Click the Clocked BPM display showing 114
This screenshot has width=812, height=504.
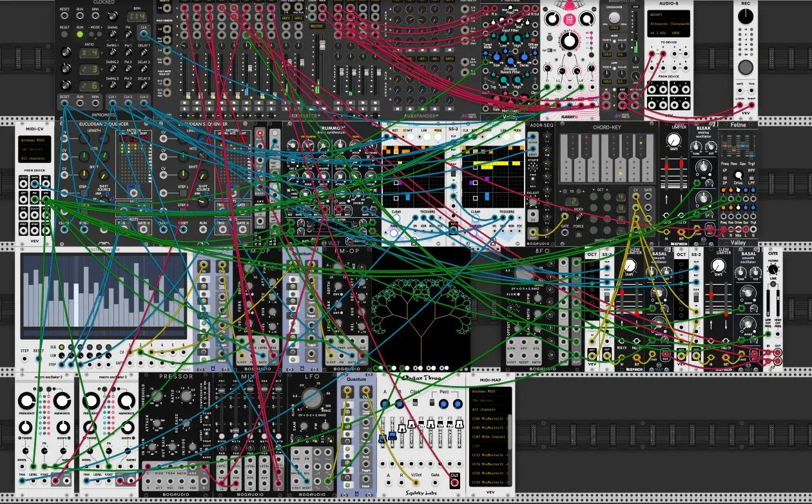click(138, 17)
